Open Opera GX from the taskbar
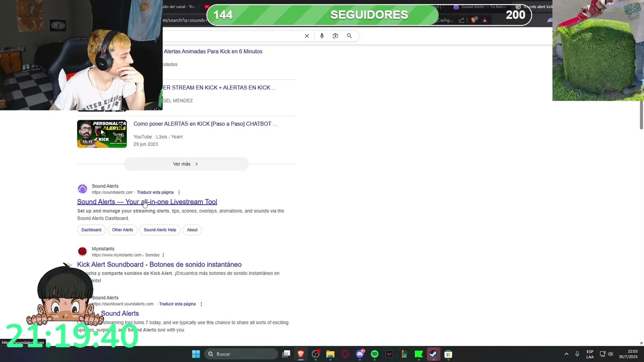Viewport: 644px width, 362px height. tap(345, 354)
